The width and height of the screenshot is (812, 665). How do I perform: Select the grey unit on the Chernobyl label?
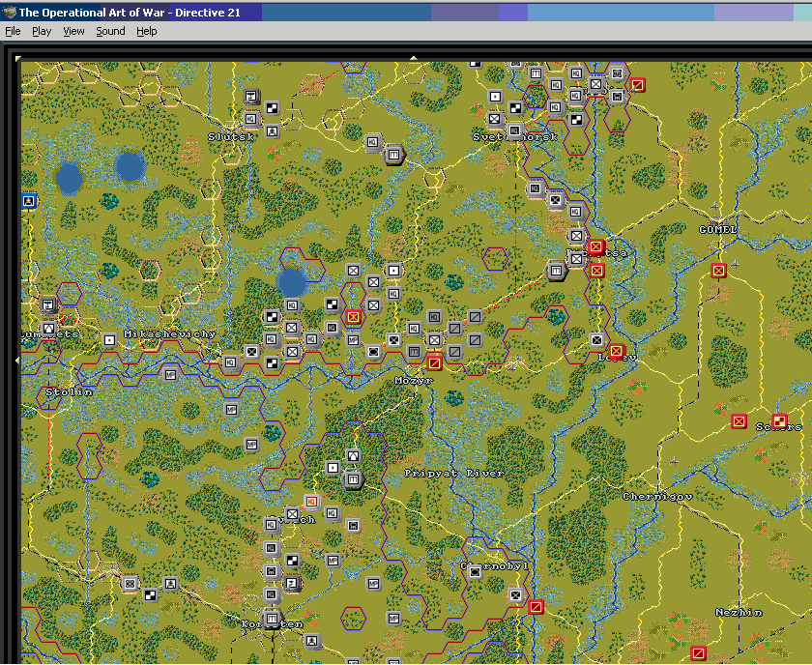point(475,572)
